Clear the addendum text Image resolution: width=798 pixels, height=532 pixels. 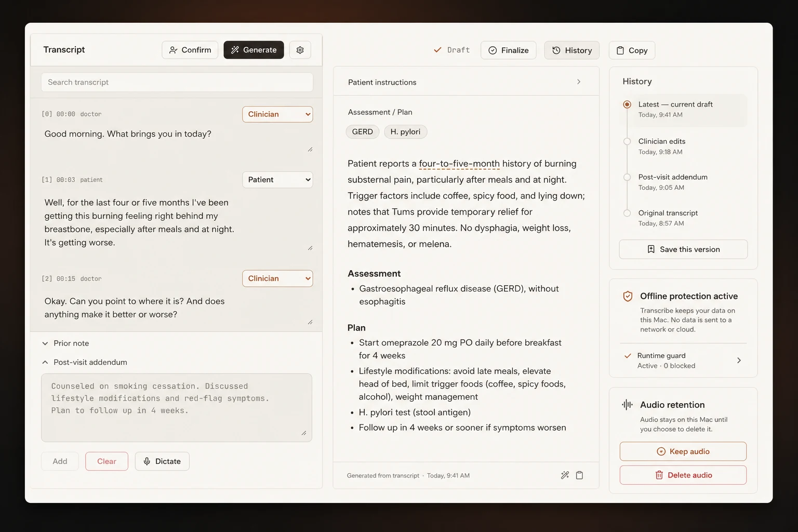click(x=107, y=461)
